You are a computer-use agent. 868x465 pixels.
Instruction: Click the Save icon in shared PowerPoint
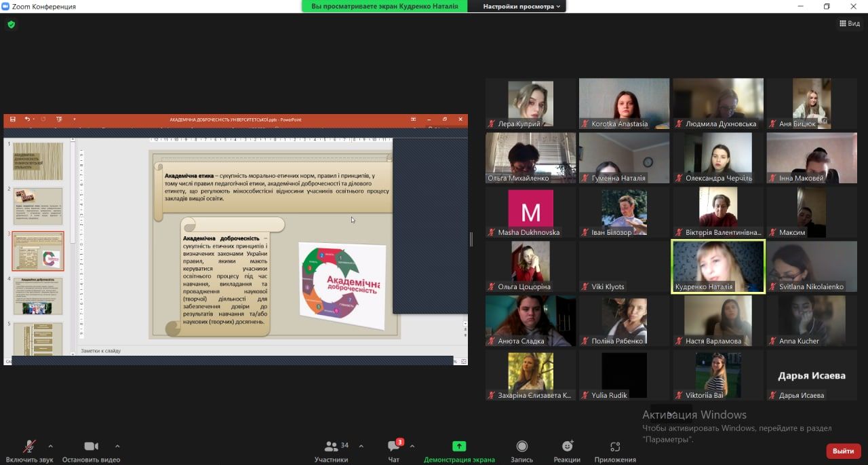pyautogui.click(x=12, y=119)
